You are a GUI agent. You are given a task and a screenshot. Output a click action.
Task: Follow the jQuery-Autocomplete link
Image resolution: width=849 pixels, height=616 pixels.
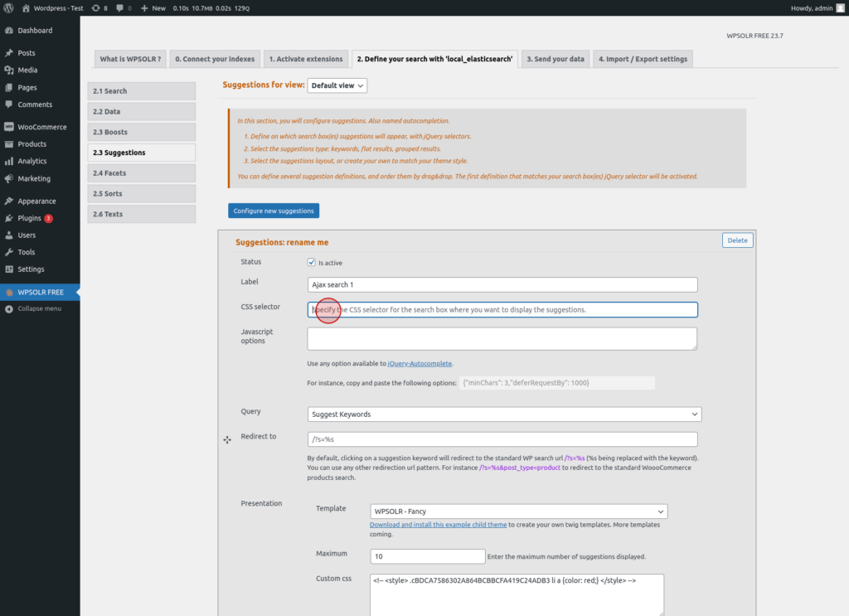coord(420,364)
